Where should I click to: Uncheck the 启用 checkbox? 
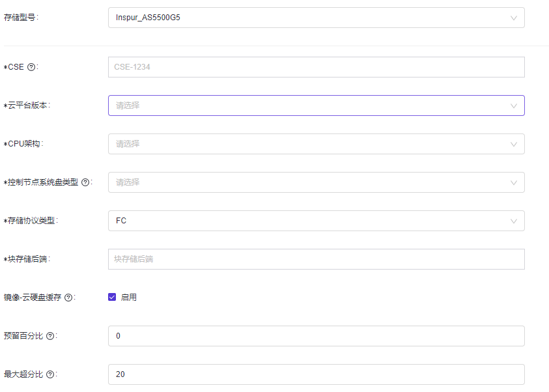tap(112, 298)
